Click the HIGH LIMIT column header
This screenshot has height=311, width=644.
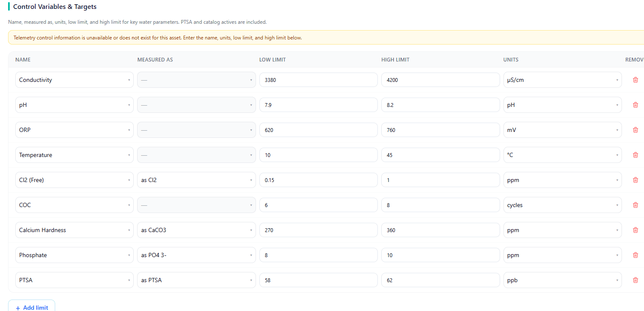tap(395, 60)
